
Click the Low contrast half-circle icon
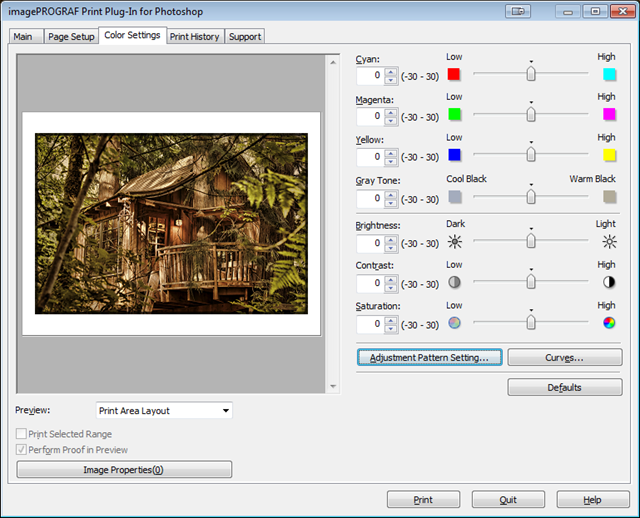[x=455, y=282]
